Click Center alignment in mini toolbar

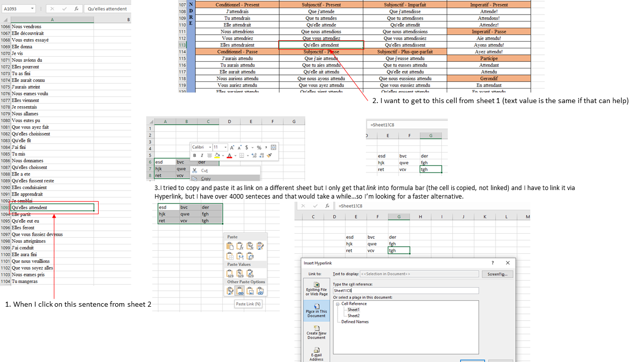coord(210,155)
